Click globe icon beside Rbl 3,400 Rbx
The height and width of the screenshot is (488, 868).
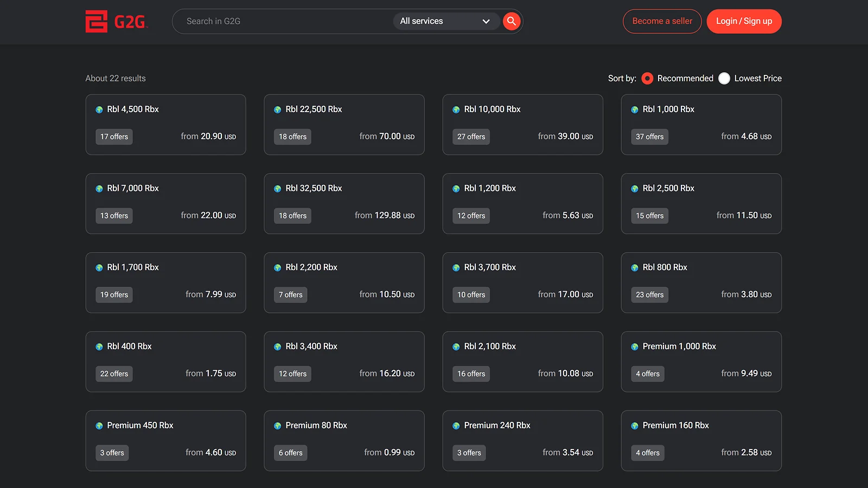(x=278, y=347)
